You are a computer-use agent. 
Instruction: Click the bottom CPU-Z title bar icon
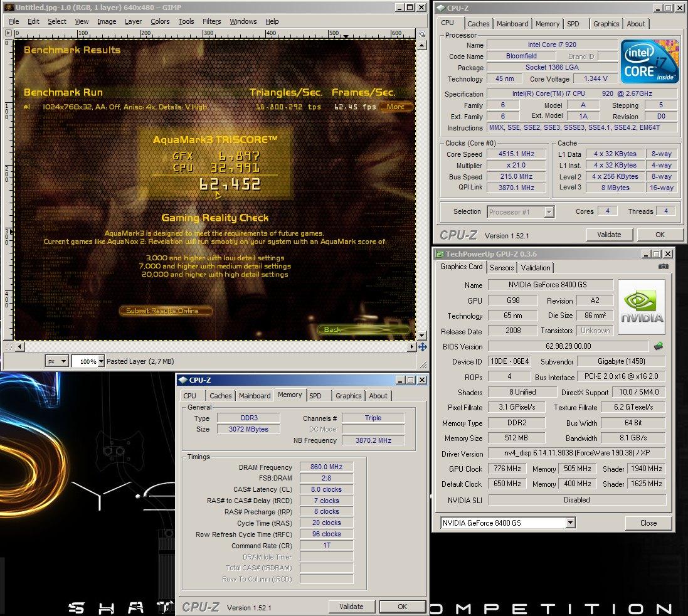click(x=183, y=380)
